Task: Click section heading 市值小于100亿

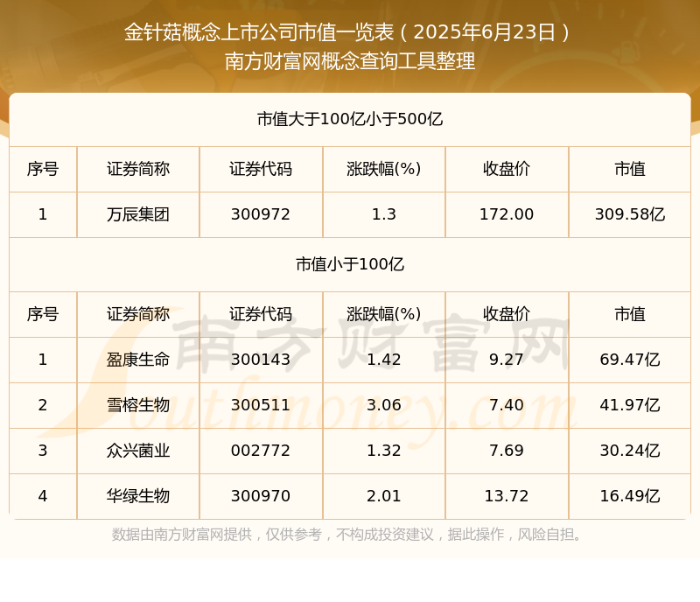Action: click(x=349, y=264)
